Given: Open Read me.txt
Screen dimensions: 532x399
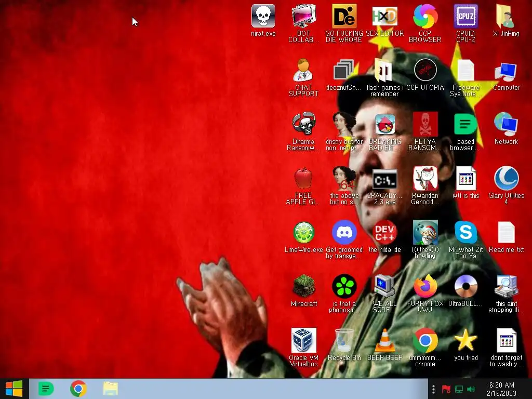Looking at the screenshot, I should click(x=506, y=232).
